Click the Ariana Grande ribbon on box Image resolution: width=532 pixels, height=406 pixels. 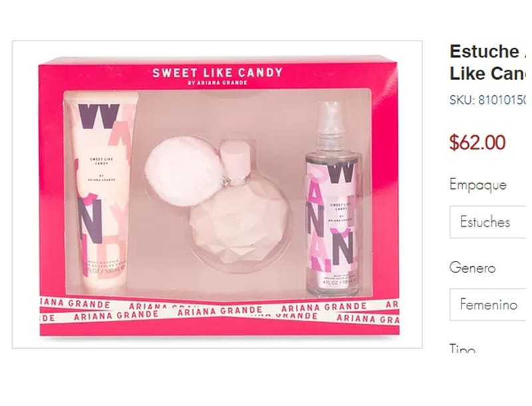pyautogui.click(x=219, y=310)
